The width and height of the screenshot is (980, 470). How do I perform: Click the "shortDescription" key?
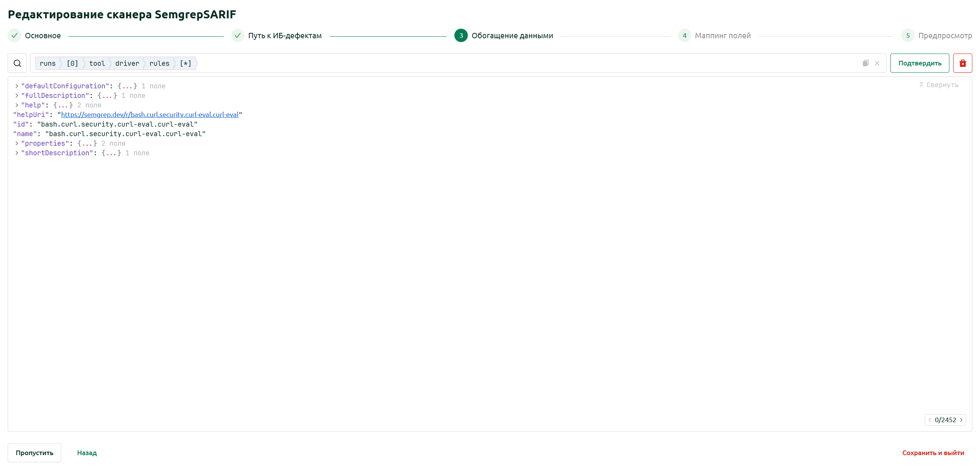click(x=57, y=153)
